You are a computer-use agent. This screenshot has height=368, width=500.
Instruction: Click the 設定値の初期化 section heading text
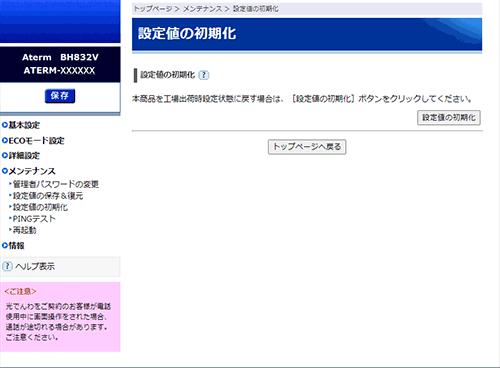tap(167, 75)
